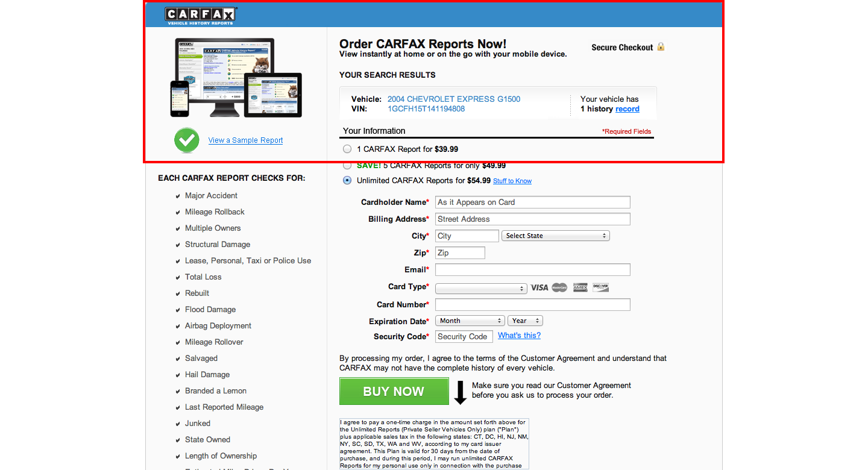Click the State Owned list item
This screenshot has height=470, width=868.
pos(207,440)
